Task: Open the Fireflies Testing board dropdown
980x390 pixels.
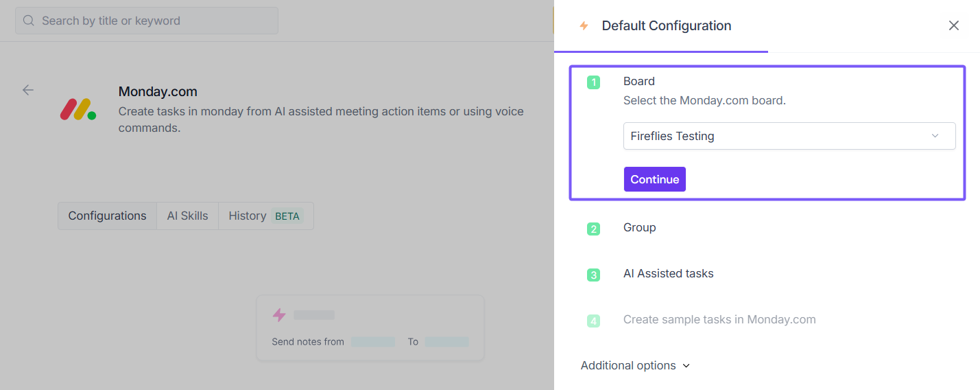Action: 789,136
